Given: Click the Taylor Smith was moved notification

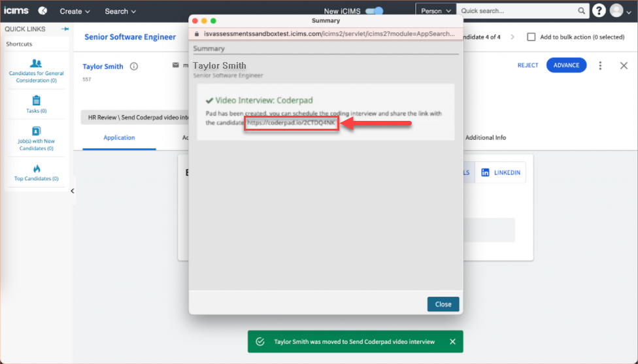Looking at the screenshot, I should 354,342.
